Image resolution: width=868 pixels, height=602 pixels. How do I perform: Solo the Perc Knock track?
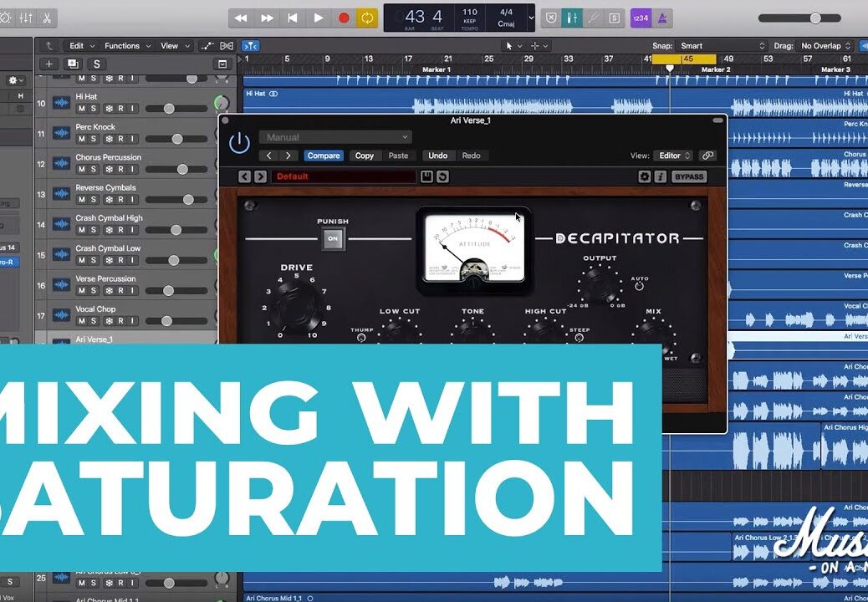tap(94, 139)
